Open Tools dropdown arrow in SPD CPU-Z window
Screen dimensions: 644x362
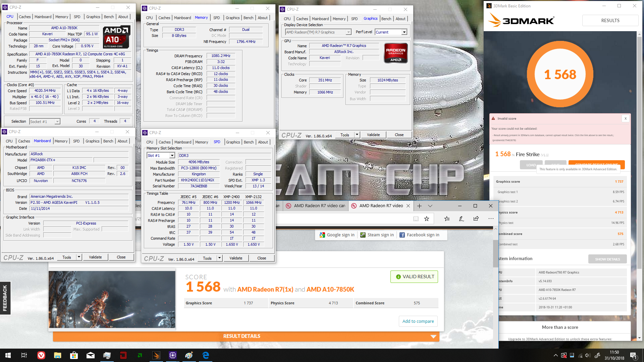click(x=219, y=258)
